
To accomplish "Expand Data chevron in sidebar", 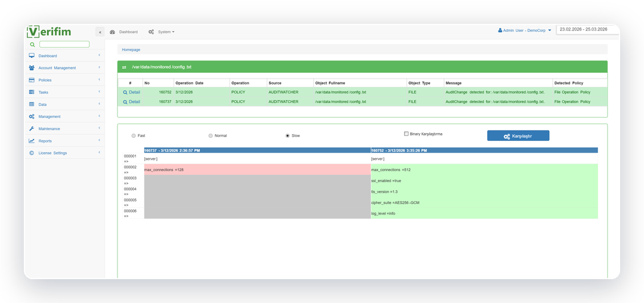I will [99, 104].
